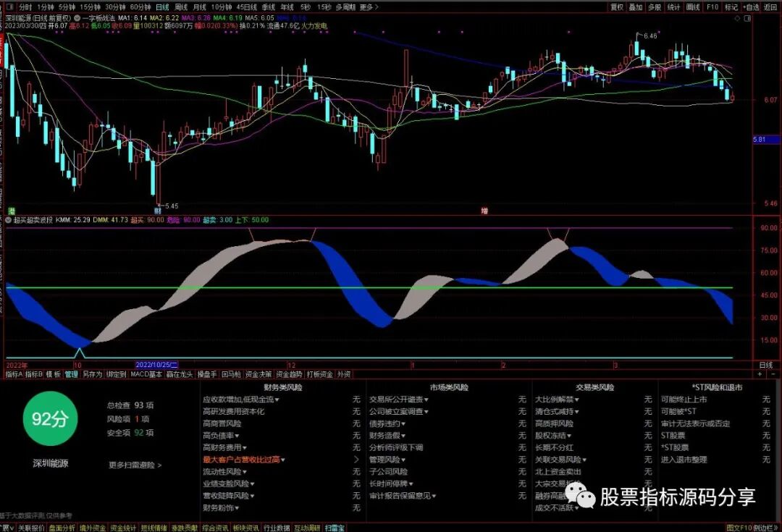Click the 叠加 overlay button

tap(636, 7)
